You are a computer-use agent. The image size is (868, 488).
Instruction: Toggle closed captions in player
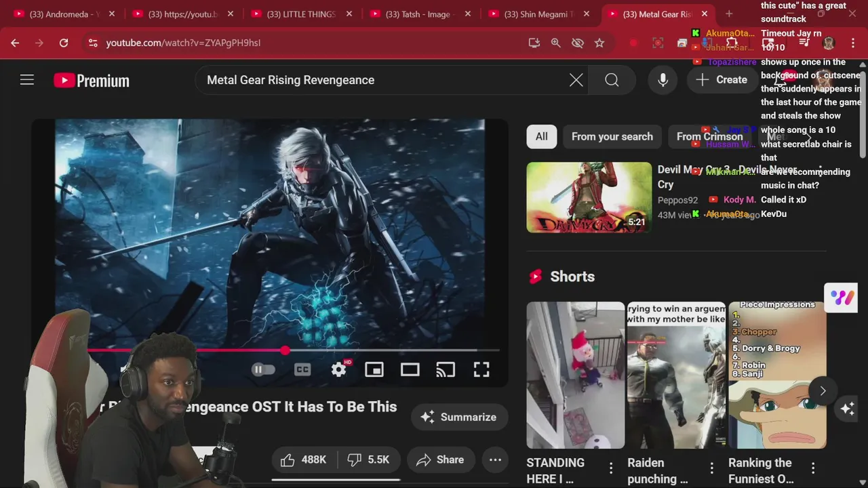click(302, 369)
